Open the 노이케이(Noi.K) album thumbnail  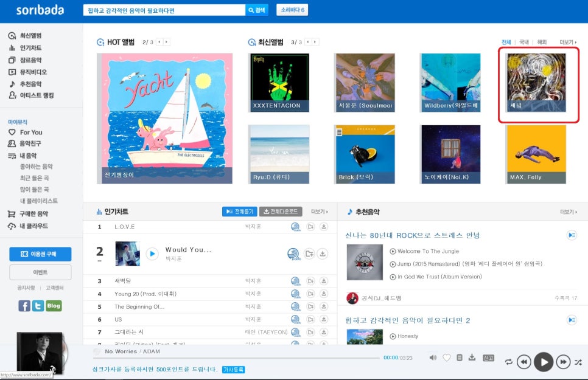pos(450,154)
